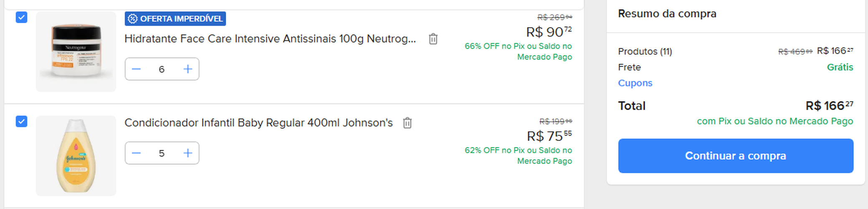
Task: Increase Condicionador quantity with the plus icon
Action: [188, 153]
